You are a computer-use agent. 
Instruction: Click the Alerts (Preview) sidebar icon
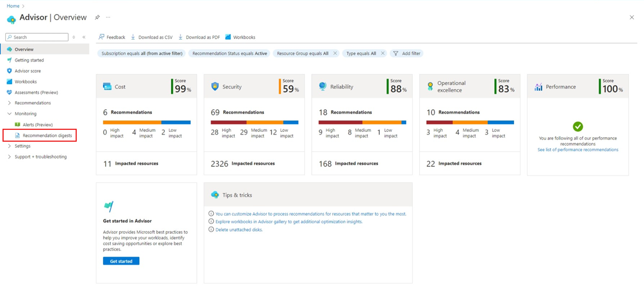pos(17,124)
